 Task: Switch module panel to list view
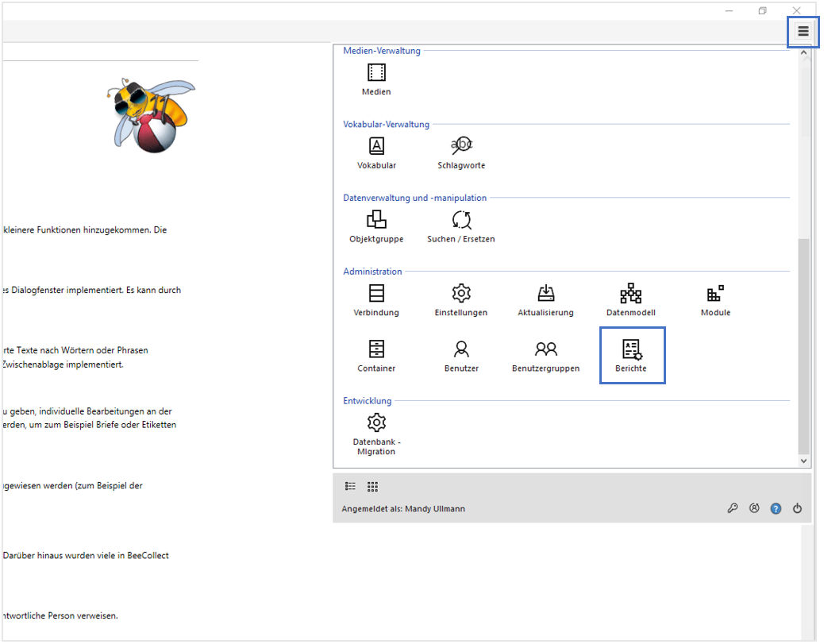point(350,487)
